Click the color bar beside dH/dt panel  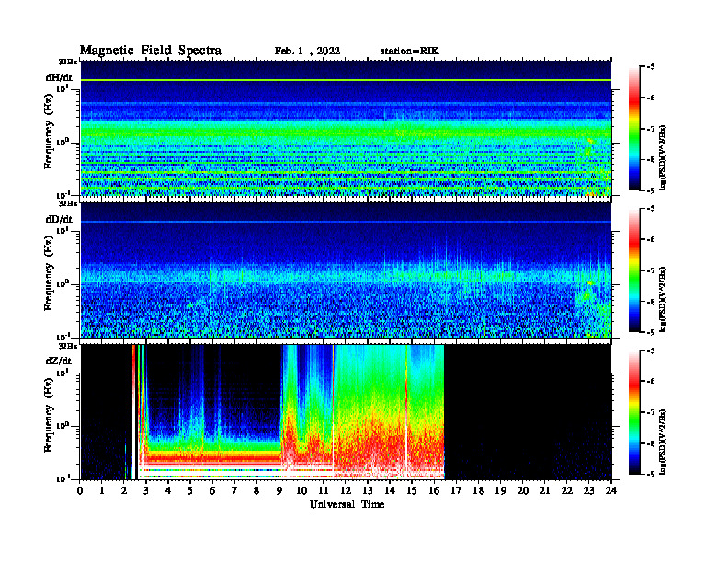pos(634,129)
